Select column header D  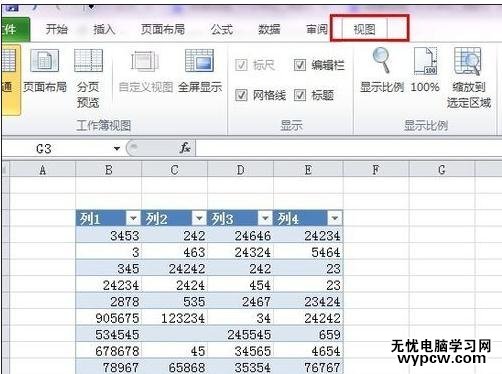[240, 170]
